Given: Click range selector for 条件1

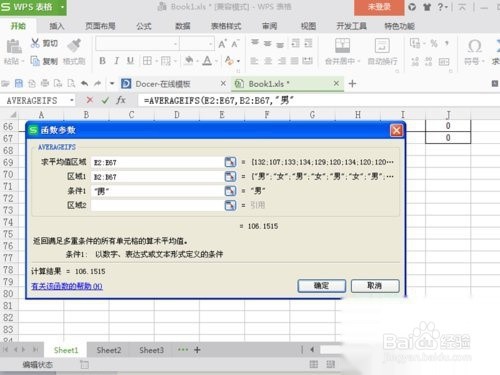Looking at the screenshot, I should pos(230,191).
